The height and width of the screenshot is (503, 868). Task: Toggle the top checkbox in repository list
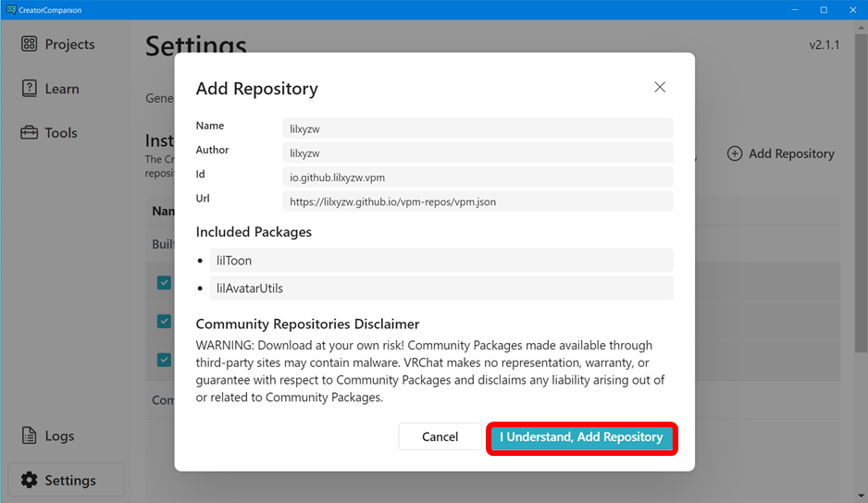pyautogui.click(x=164, y=283)
